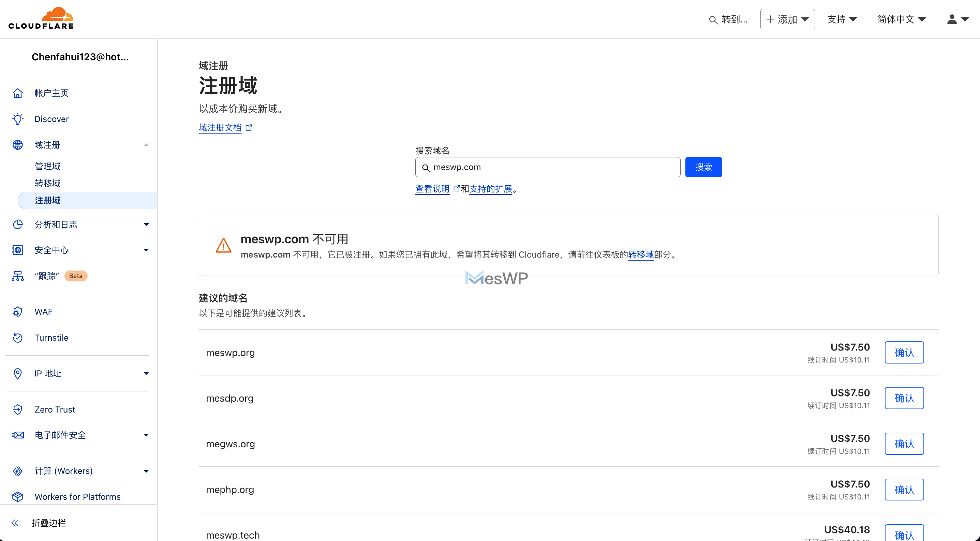Click the Cloudflare logo
Screen dimensions: 980x541
[x=41, y=18]
